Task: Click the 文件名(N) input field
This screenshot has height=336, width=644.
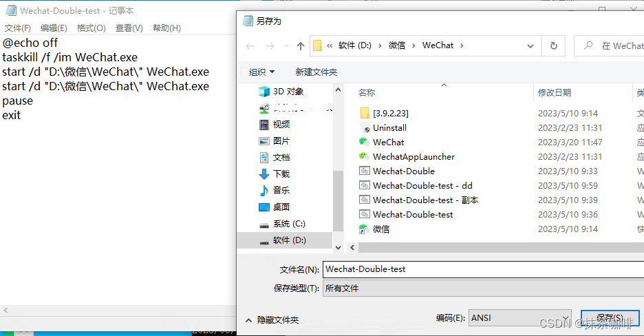Action: coord(483,269)
